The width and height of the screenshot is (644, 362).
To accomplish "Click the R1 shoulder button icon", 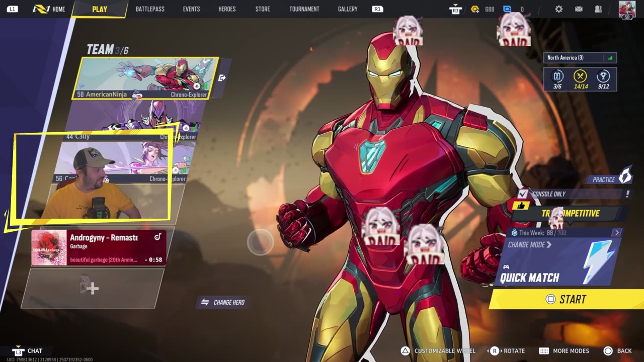I will point(377,9).
